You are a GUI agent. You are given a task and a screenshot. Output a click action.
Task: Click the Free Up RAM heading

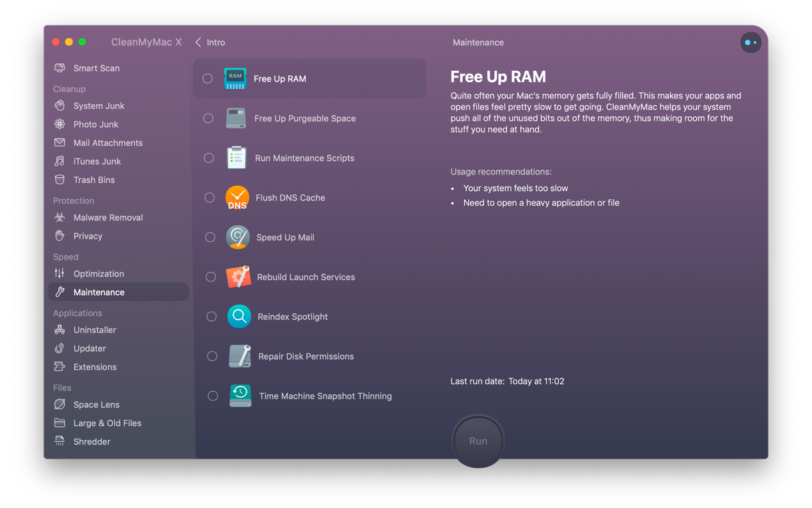tap(498, 77)
